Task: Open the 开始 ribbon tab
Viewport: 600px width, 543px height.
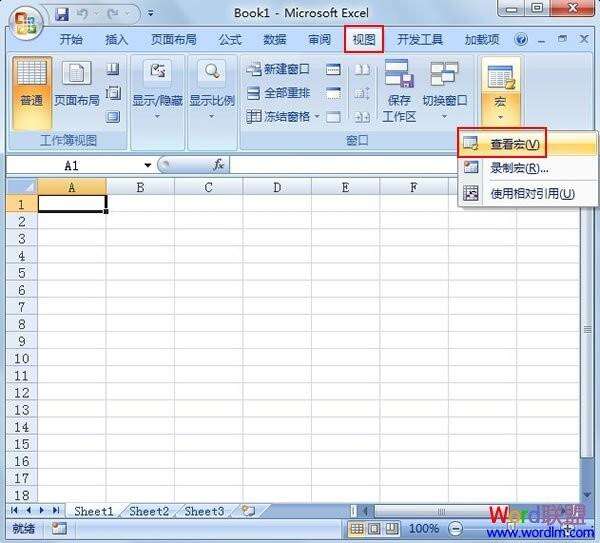Action: click(71, 39)
